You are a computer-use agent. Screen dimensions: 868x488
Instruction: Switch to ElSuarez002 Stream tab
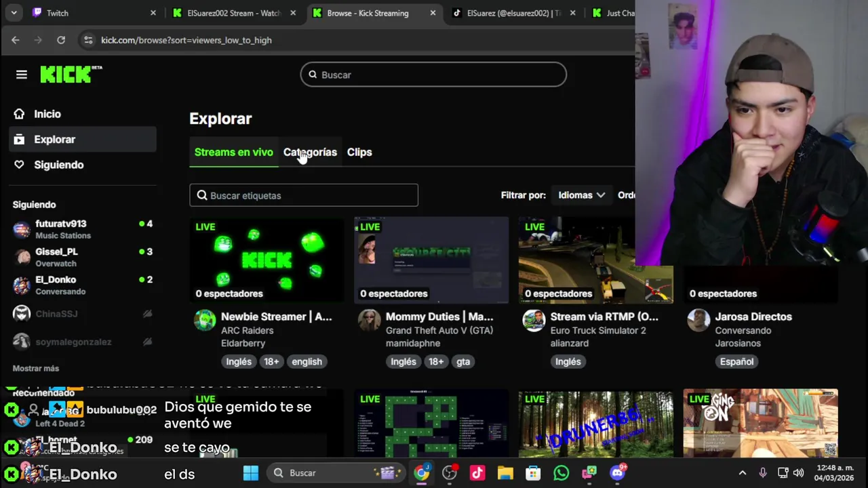click(x=234, y=13)
